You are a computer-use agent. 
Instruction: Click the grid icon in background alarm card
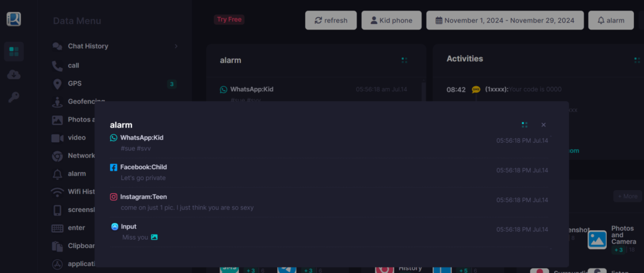404,60
